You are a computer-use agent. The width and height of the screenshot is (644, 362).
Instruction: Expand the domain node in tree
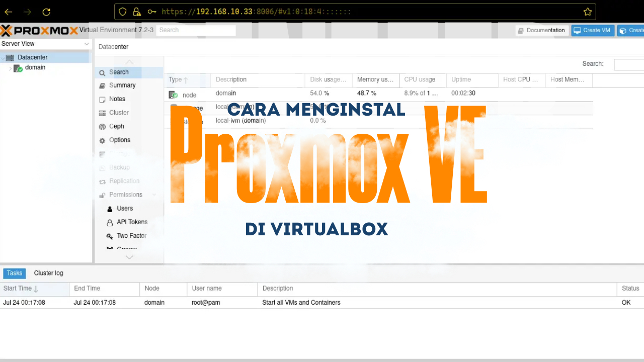(10, 68)
